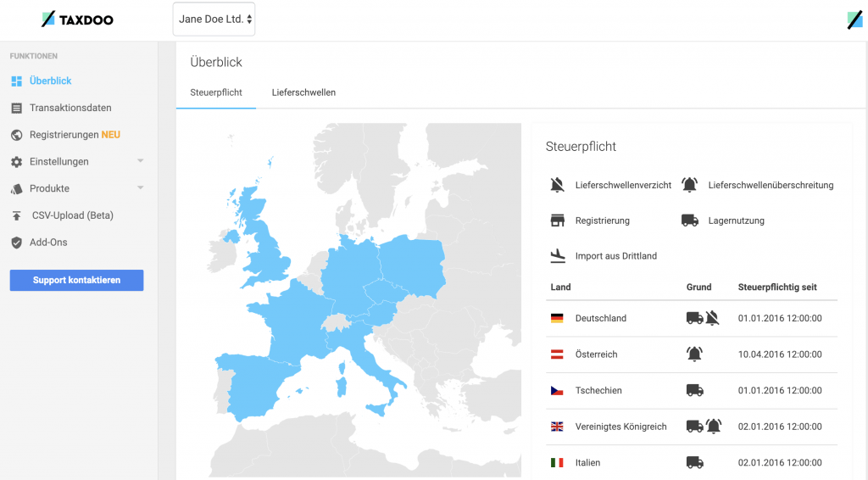The height and width of the screenshot is (480, 868).
Task: Open the Add-Ons page
Action: 48,242
